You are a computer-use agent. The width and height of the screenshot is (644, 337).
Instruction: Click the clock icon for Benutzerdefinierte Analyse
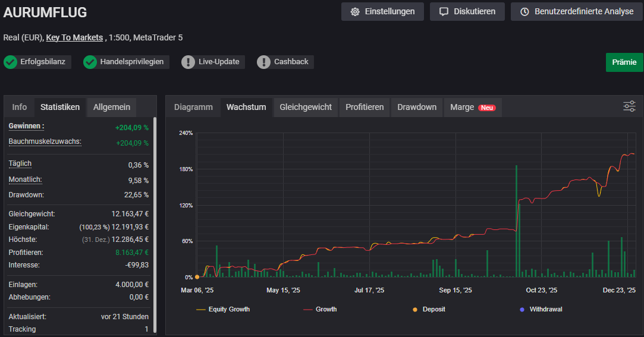(524, 12)
